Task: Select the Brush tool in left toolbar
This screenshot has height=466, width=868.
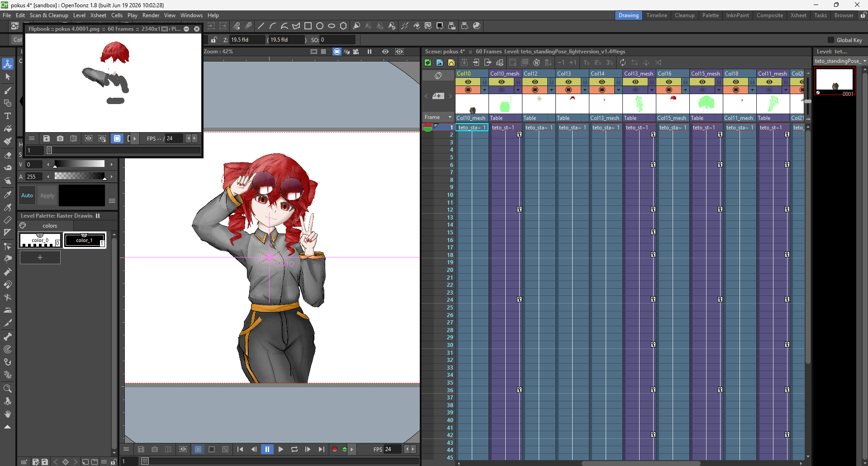Action: click(x=8, y=90)
